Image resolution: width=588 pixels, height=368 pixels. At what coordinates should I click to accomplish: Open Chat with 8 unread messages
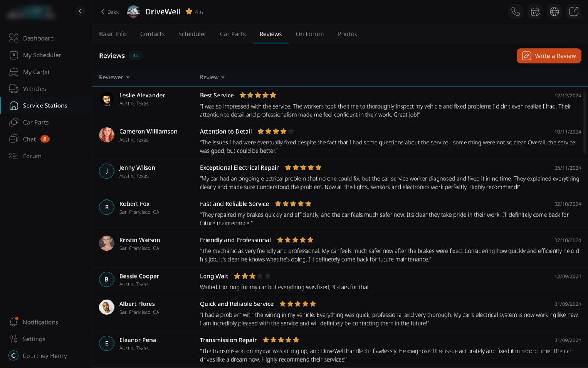pyautogui.click(x=29, y=139)
